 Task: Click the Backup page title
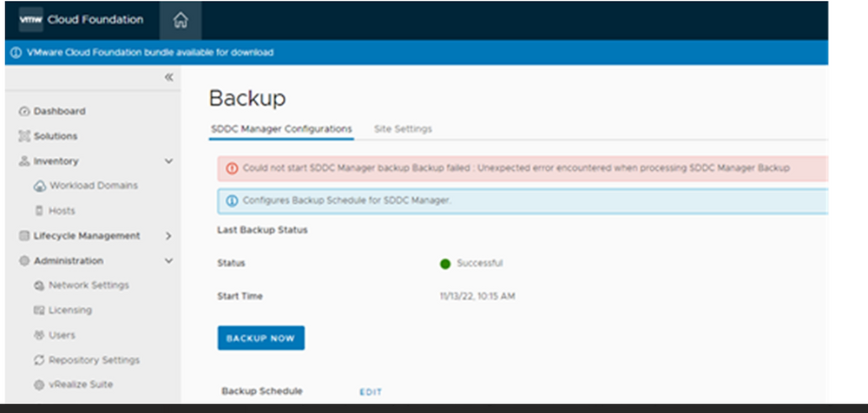coord(247,99)
